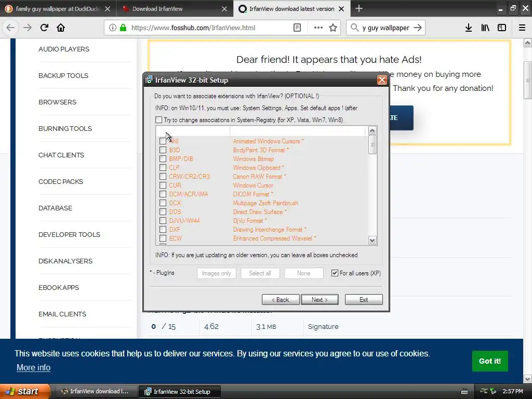Click the extension list scrollbar thumb

coord(372,145)
